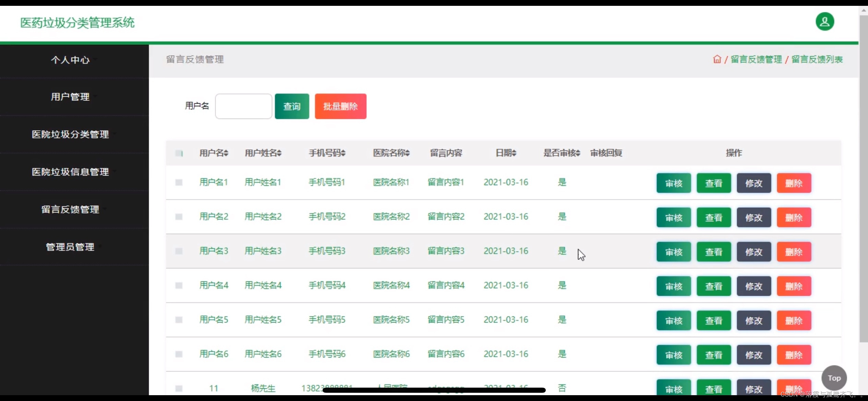This screenshot has height=401, width=868.
Task: Check the row for user 11
Action: pos(179,388)
